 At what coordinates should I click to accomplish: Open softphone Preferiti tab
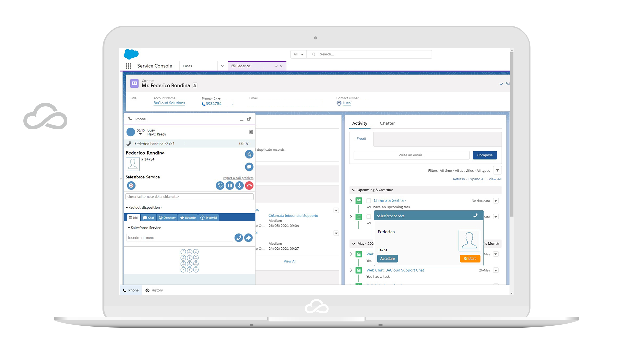pyautogui.click(x=209, y=218)
